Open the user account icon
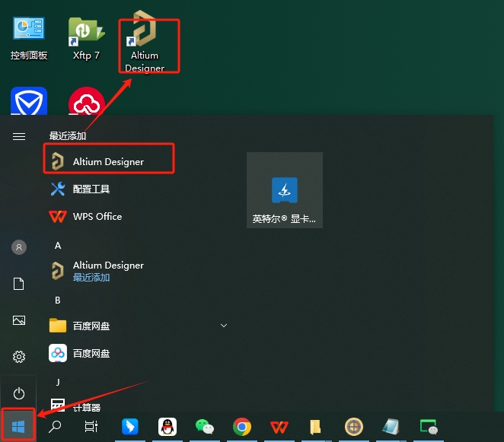The image size is (504, 442). (19, 247)
